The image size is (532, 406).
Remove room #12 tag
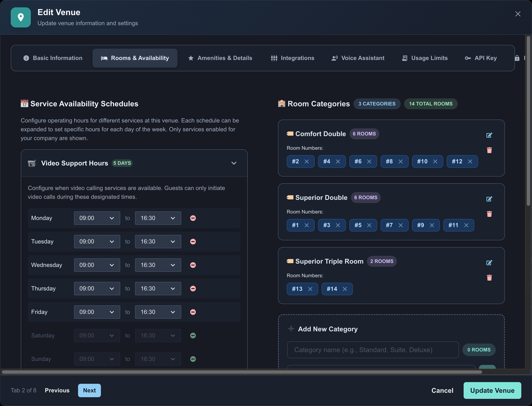tap(470, 161)
